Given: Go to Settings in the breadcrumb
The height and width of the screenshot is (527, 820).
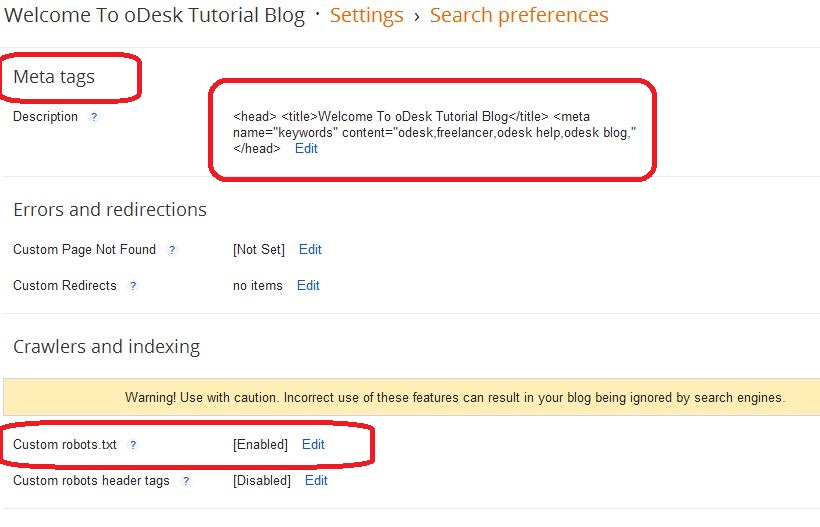Looking at the screenshot, I should pyautogui.click(x=366, y=15).
